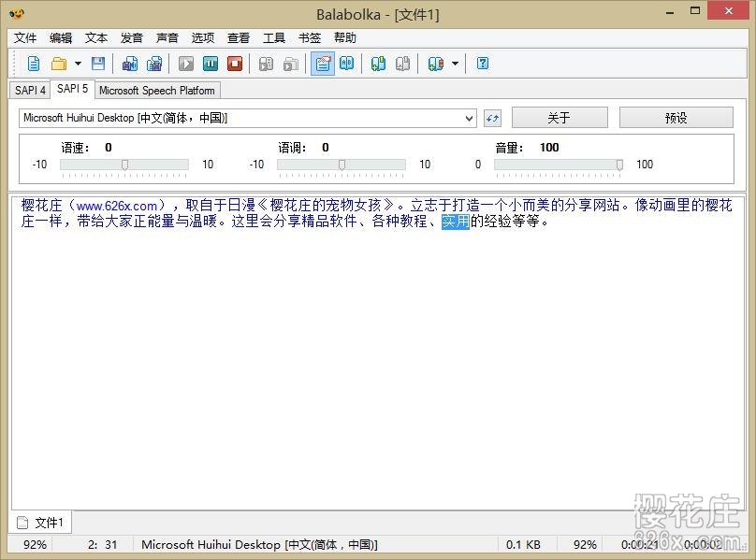Open the 编辑 menu
Image resolution: width=756 pixels, height=560 pixels.
click(61, 37)
